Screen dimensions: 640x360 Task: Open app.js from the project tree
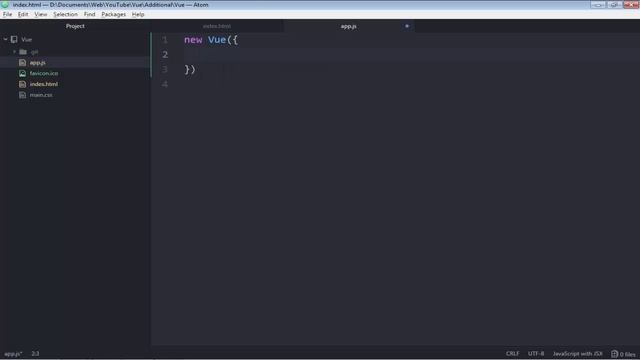pos(38,63)
